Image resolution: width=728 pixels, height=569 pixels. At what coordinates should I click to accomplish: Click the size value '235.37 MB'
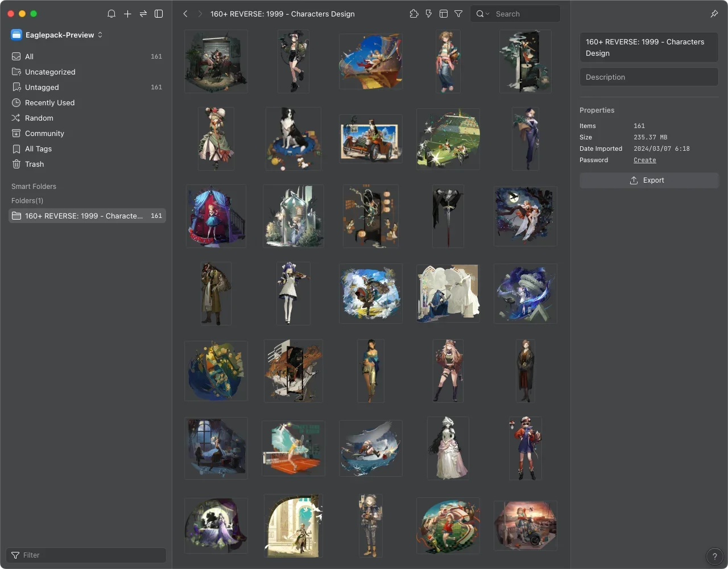[651, 138]
